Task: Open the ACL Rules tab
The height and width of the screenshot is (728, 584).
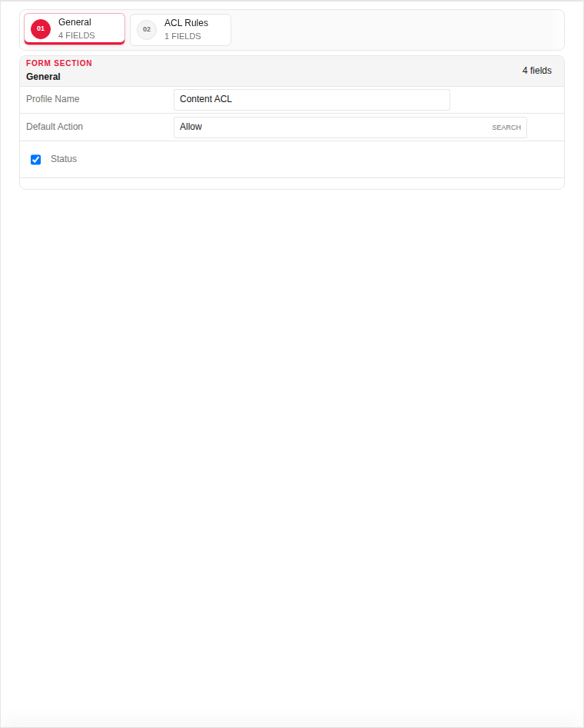Action: point(181,30)
